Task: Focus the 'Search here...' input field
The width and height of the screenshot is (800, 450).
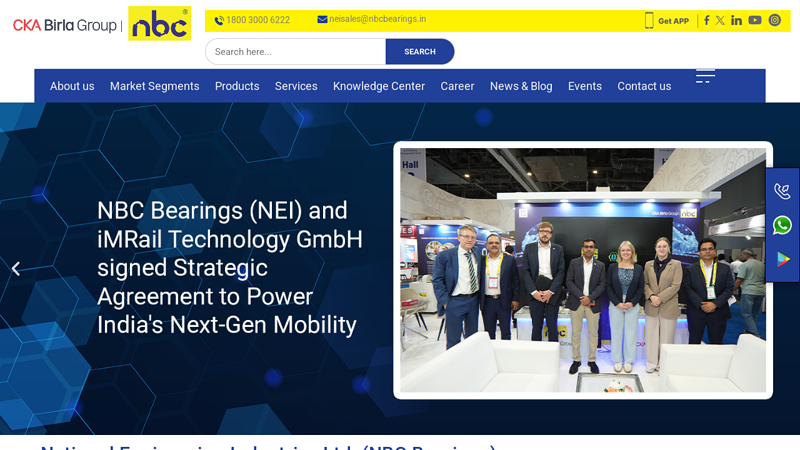Action: click(x=296, y=52)
